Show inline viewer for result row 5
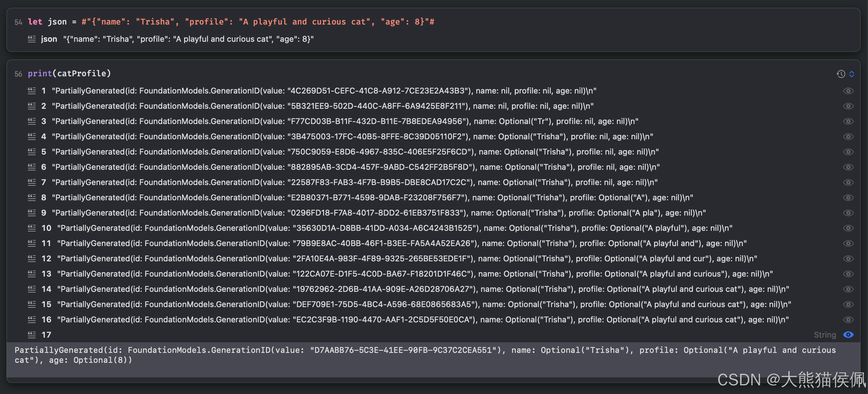 848,152
